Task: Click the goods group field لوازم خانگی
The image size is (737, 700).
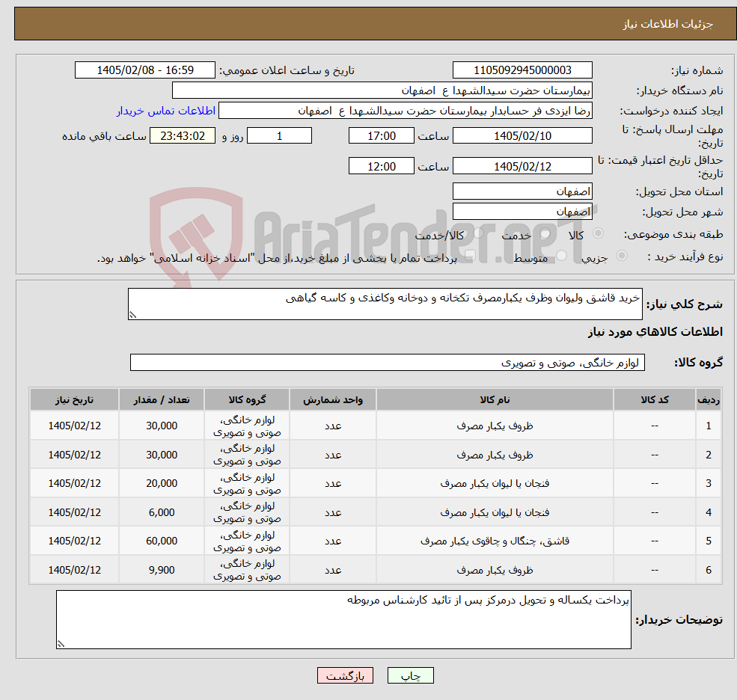Action: (x=388, y=363)
